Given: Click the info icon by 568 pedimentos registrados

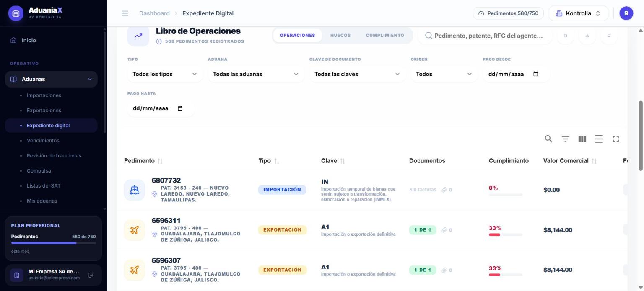Looking at the screenshot, I should click(159, 41).
